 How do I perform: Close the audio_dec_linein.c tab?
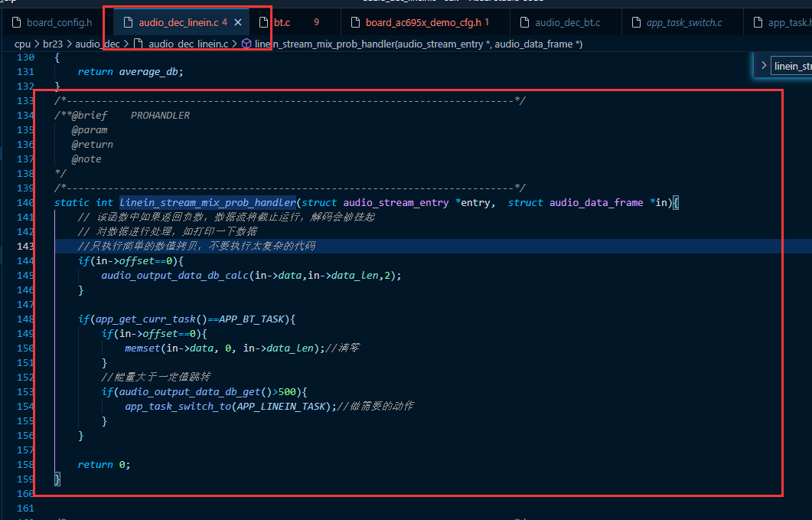[x=238, y=22]
